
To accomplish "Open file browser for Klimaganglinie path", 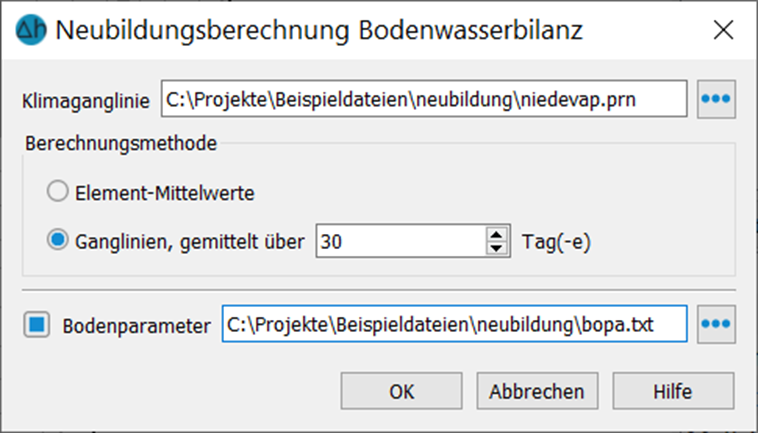I will point(716,99).
